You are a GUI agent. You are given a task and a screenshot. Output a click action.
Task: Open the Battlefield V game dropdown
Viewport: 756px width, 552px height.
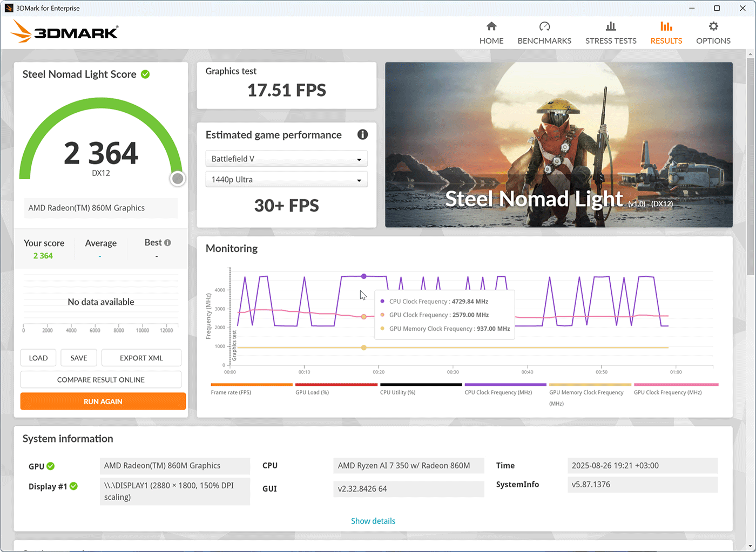(286, 159)
